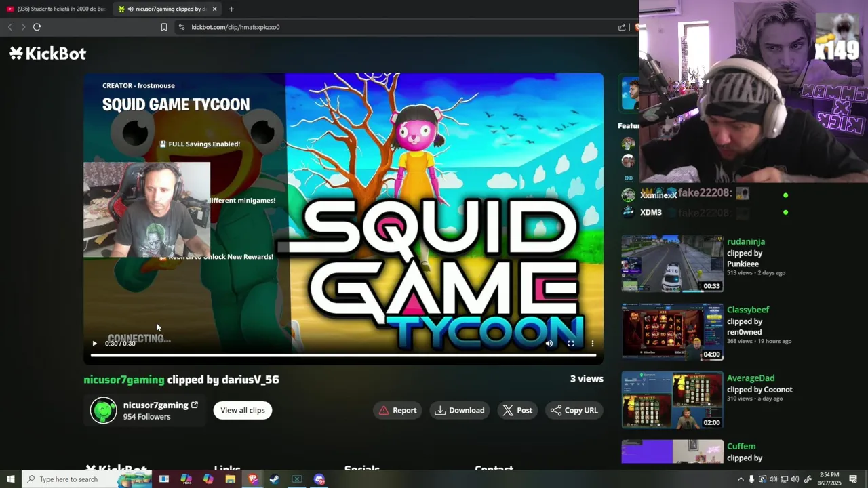
Task: Go back in browser history
Action: pyautogui.click(x=9, y=27)
